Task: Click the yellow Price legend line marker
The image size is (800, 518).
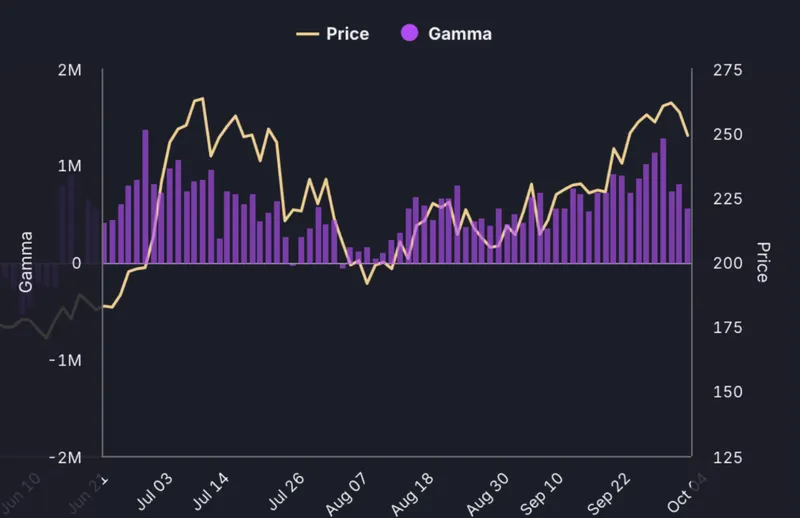Action: (x=307, y=33)
